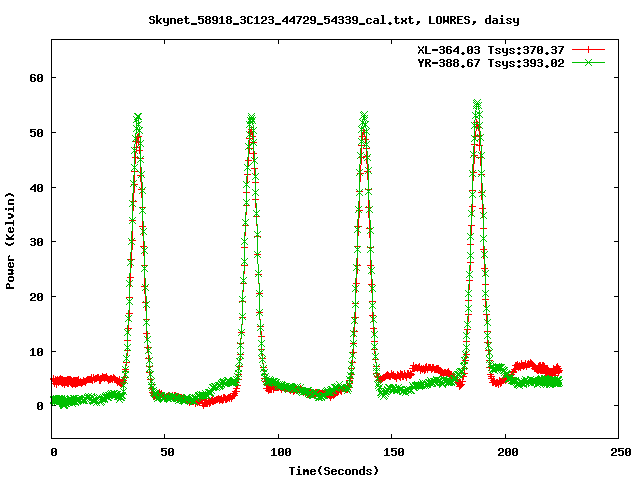Click the x-axis tick label 150
Image resolution: width=640 pixels, height=480 pixels.
coord(394,452)
